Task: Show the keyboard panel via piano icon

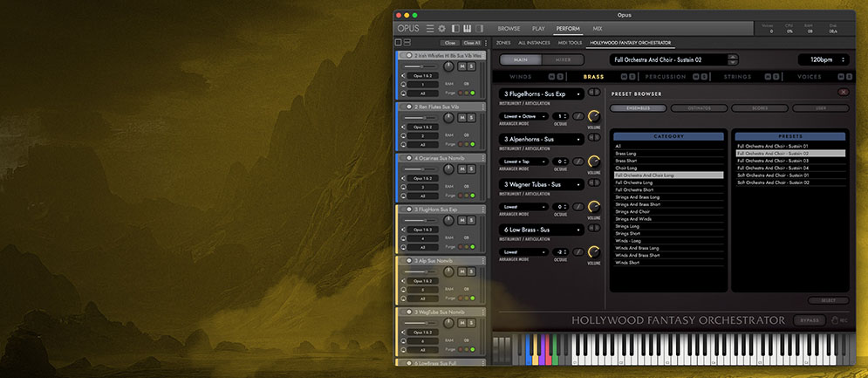Action: 468,28
